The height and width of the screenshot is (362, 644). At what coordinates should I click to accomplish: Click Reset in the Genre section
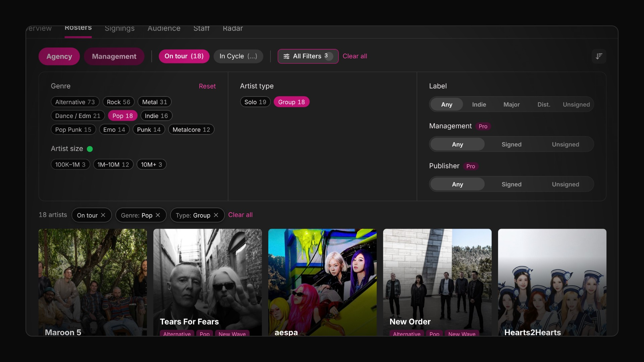tap(207, 86)
